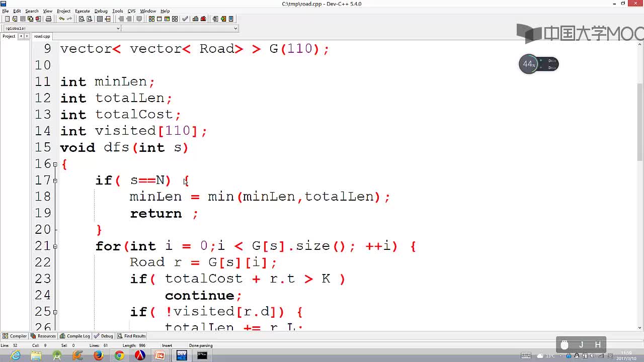Click the scroll-down arrow of the editor scrollbar
The height and width of the screenshot is (362, 644).
click(640, 328)
